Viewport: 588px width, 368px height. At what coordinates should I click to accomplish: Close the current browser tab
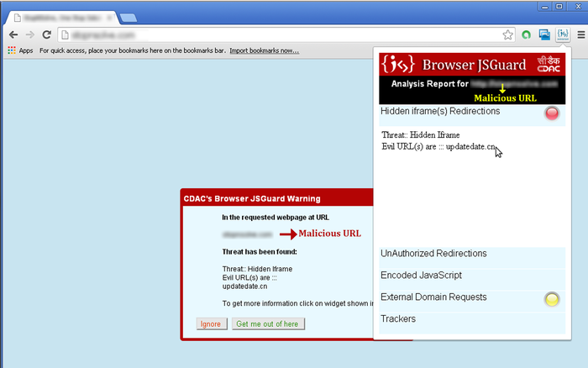[x=110, y=18]
